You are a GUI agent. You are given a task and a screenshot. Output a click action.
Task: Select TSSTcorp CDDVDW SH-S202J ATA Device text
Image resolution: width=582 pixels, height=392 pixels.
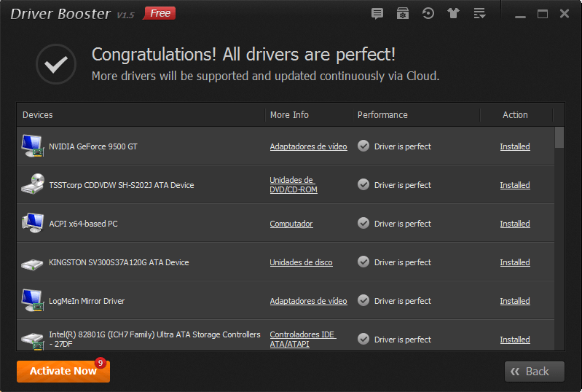pos(122,185)
